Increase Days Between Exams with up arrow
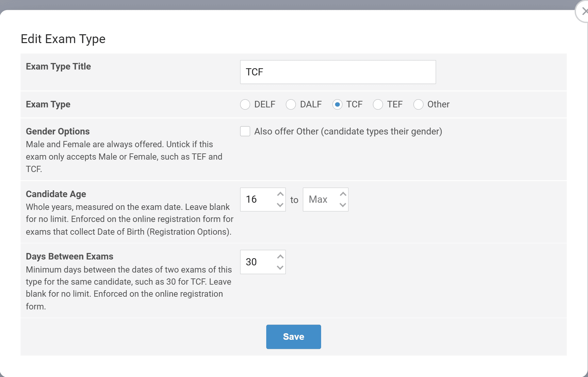This screenshot has height=377, width=588. tap(280, 257)
